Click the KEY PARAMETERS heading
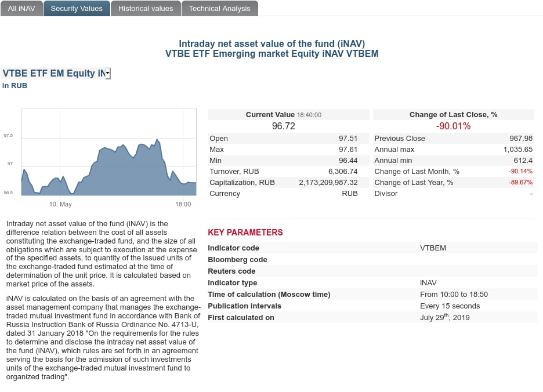The height and width of the screenshot is (392, 543). click(245, 233)
